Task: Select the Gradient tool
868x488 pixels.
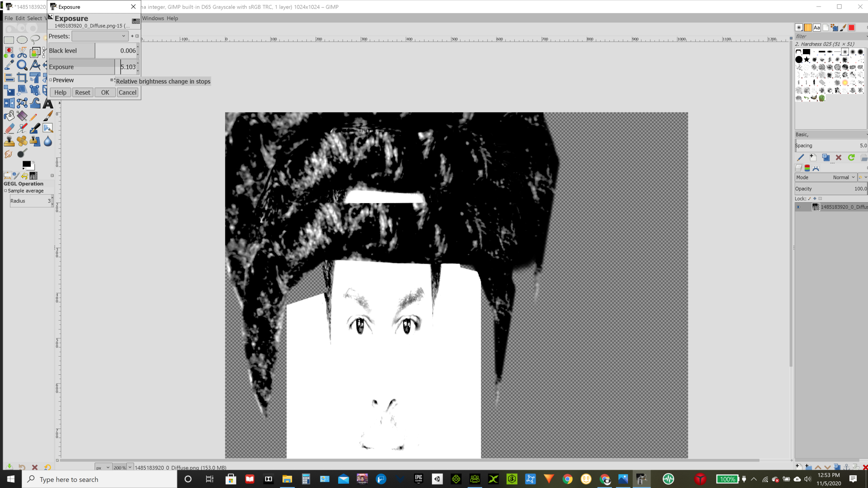Action: (x=22, y=116)
